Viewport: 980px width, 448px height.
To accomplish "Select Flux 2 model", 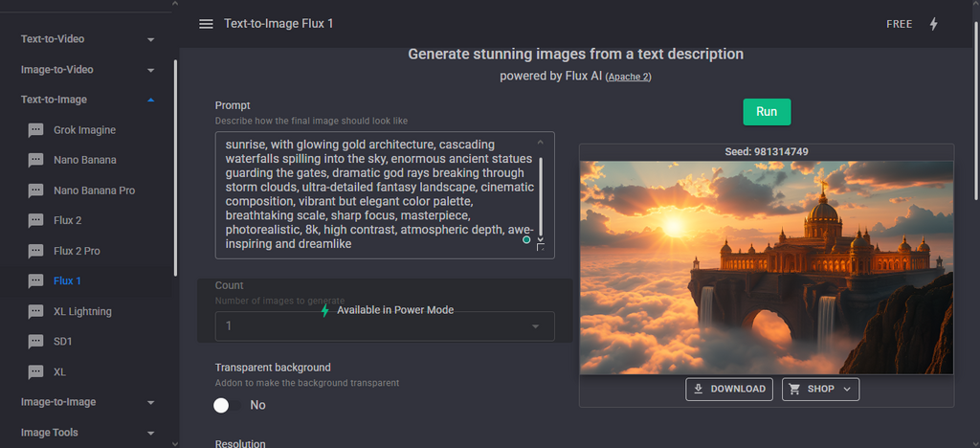I will pos(68,220).
